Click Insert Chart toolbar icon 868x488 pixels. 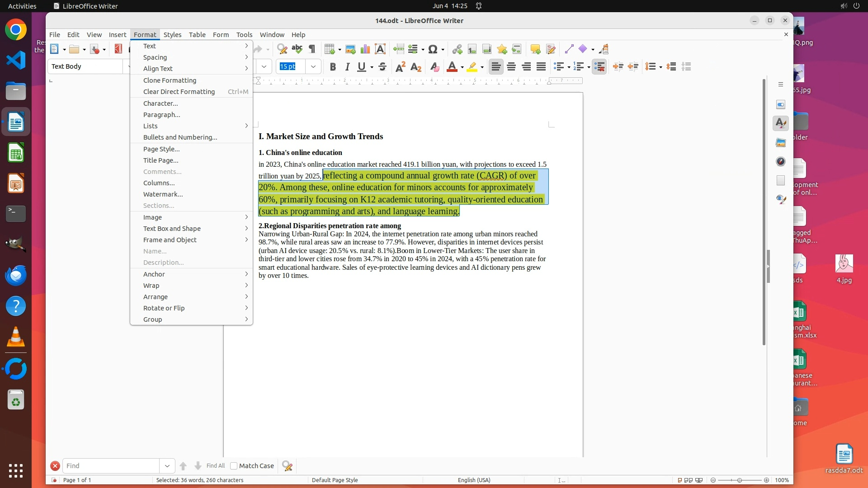pyautogui.click(x=365, y=49)
